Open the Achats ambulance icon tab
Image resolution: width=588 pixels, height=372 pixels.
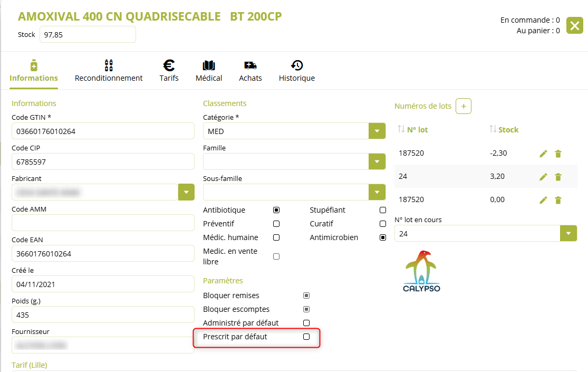click(250, 71)
